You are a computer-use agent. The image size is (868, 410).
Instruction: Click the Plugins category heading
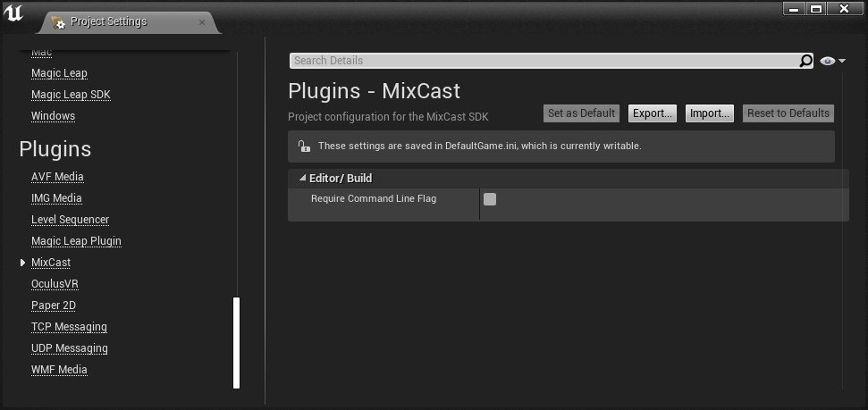point(55,149)
